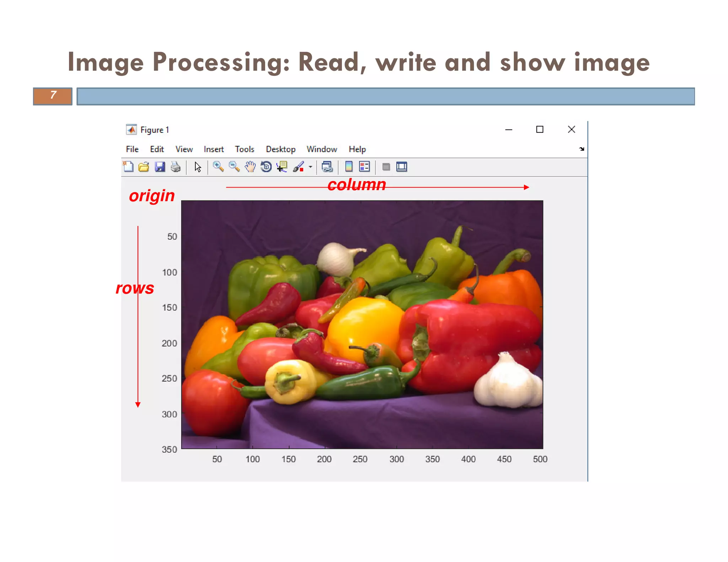Screen dimensions: 728x562
Task: Open the View menu
Action: (184, 149)
